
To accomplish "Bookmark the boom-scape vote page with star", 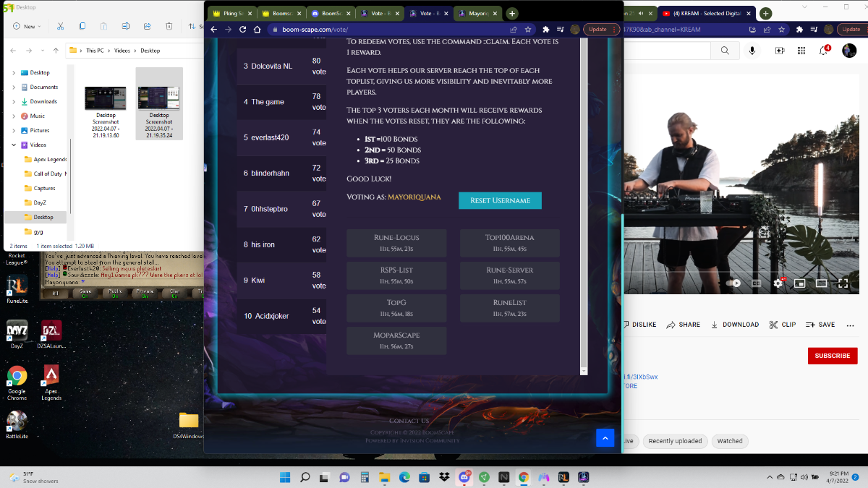I will (x=528, y=30).
